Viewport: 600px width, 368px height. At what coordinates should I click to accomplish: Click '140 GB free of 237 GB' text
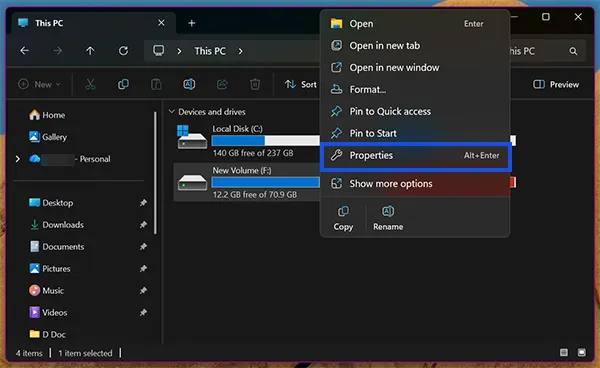(253, 153)
